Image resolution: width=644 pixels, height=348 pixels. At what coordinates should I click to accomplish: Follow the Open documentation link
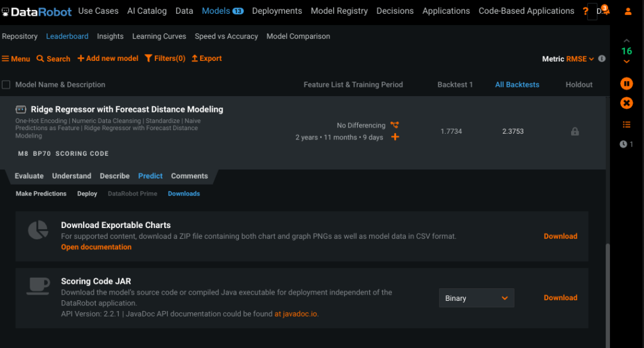click(96, 247)
